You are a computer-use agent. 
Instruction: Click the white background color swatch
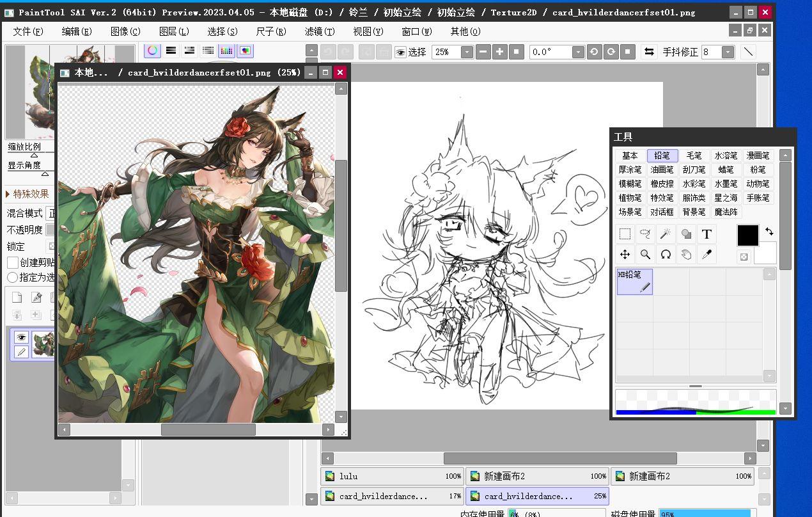(x=765, y=253)
